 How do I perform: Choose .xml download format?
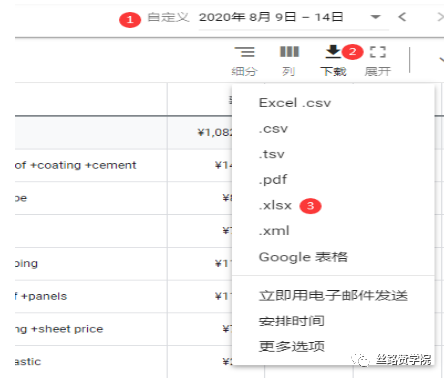pyautogui.click(x=274, y=231)
